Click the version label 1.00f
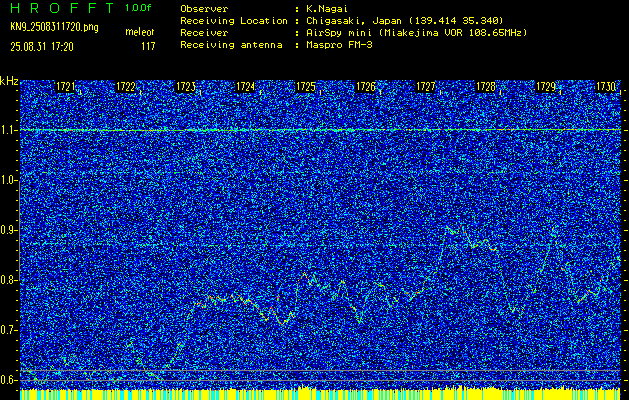Viewport: 629px width, 400px height. (x=138, y=8)
